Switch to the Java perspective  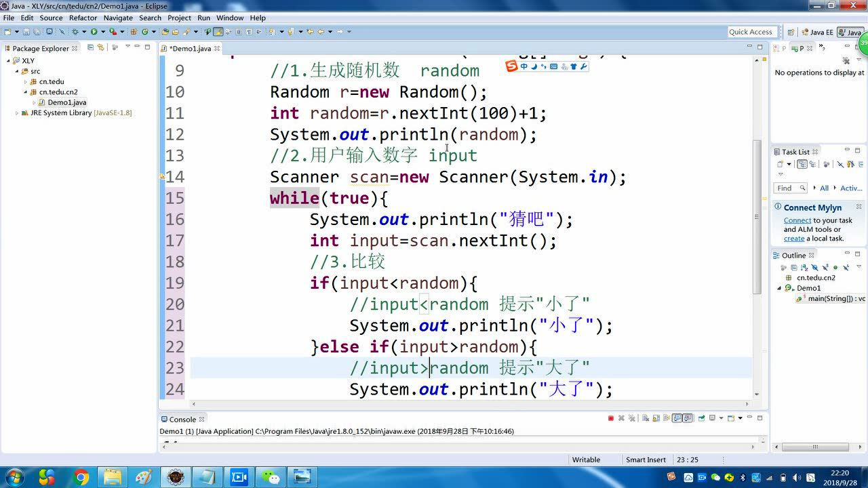(850, 32)
